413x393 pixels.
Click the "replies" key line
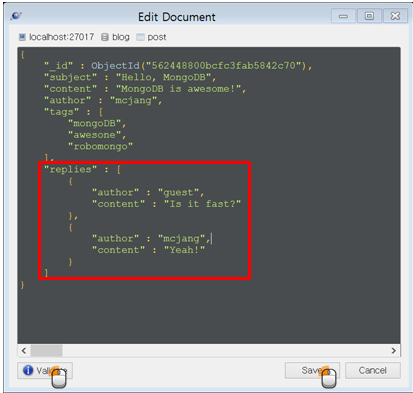[82, 169]
